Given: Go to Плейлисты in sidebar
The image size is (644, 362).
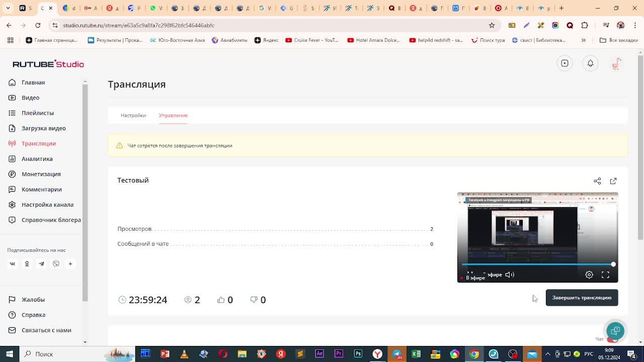Looking at the screenshot, I should (31, 113).
